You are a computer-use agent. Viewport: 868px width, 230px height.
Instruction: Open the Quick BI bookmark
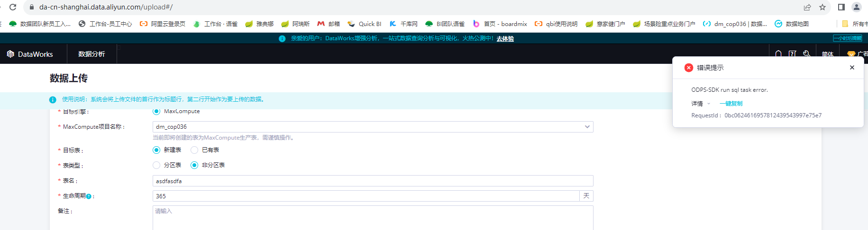pyautogui.click(x=365, y=24)
